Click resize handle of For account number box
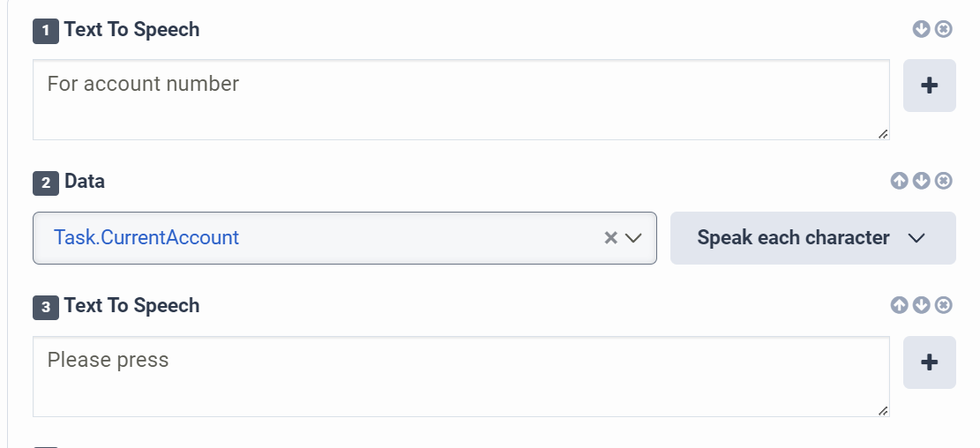 tap(883, 134)
